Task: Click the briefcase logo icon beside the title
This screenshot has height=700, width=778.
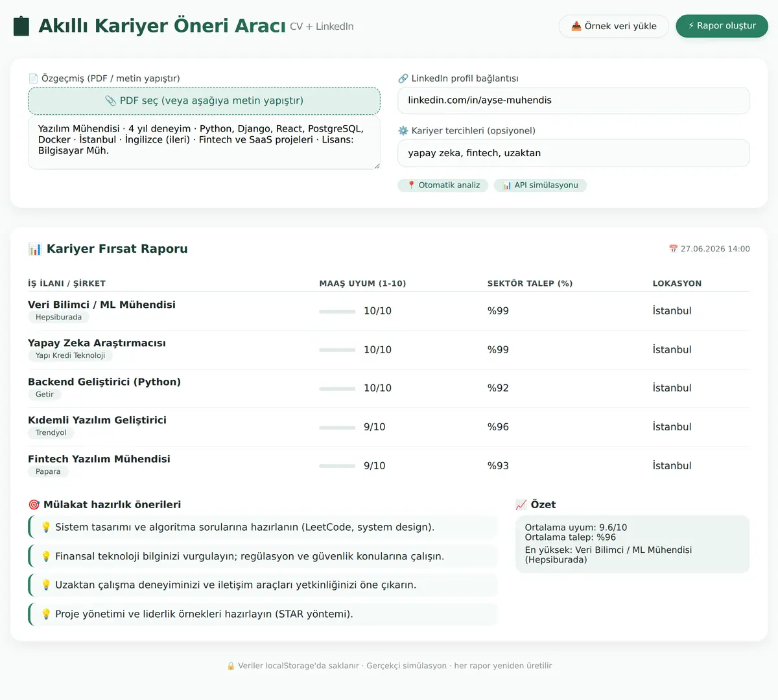Action: 21,26
